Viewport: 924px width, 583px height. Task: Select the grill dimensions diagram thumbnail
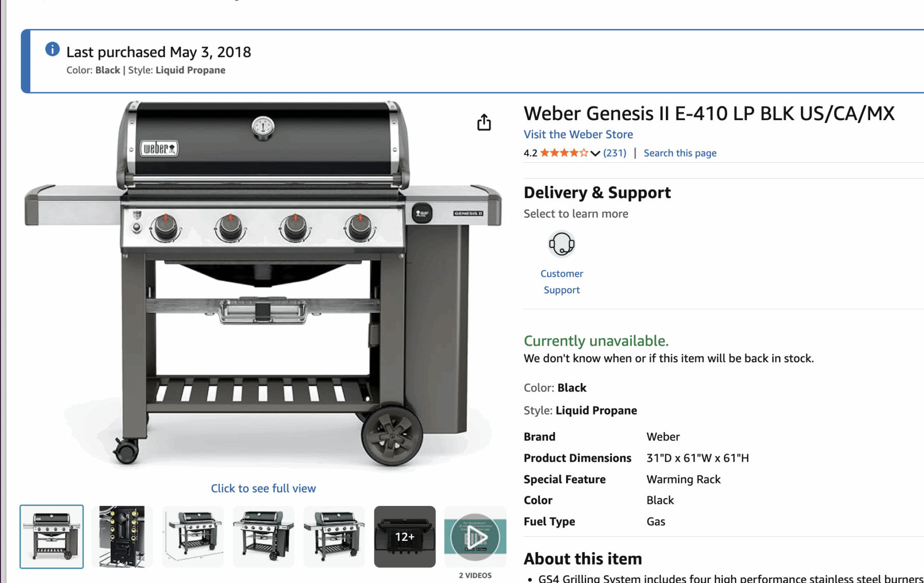pyautogui.click(x=193, y=537)
